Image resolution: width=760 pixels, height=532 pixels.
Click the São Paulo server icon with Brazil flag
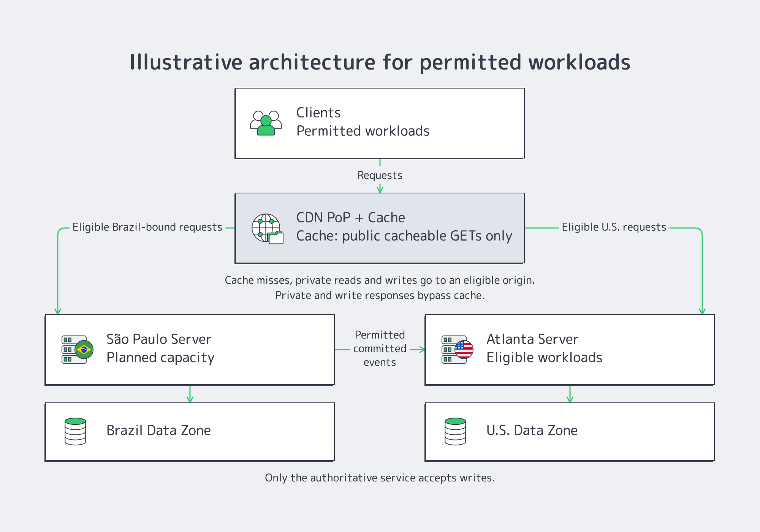(x=78, y=350)
